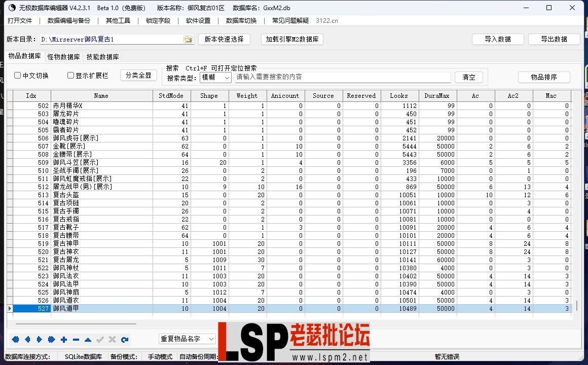The image size is (588, 365).
Task: Click the 物品排序 button
Action: 544,77
